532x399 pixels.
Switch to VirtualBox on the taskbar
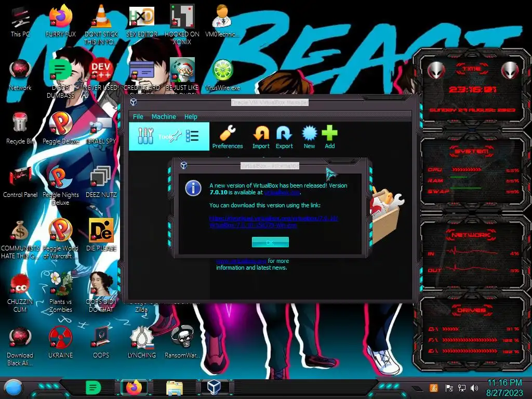pos(215,387)
